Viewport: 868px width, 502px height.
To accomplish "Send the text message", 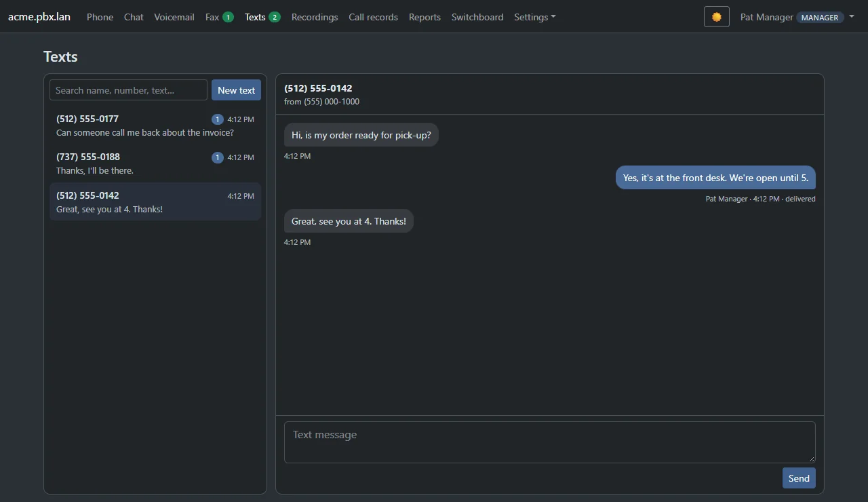I will [x=799, y=478].
